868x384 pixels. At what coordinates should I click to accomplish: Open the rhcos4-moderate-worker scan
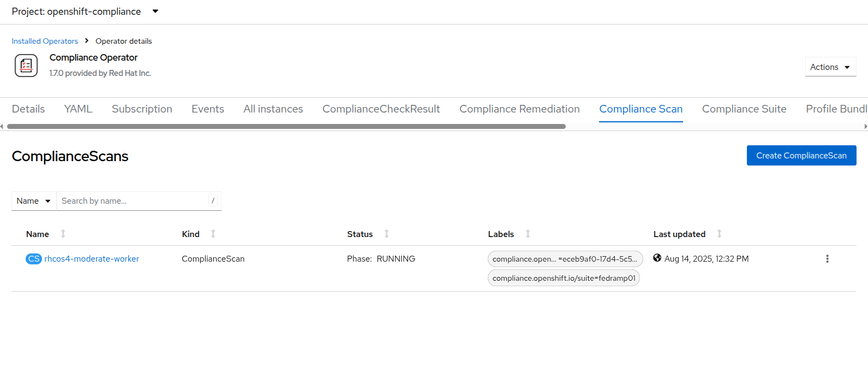coord(92,259)
